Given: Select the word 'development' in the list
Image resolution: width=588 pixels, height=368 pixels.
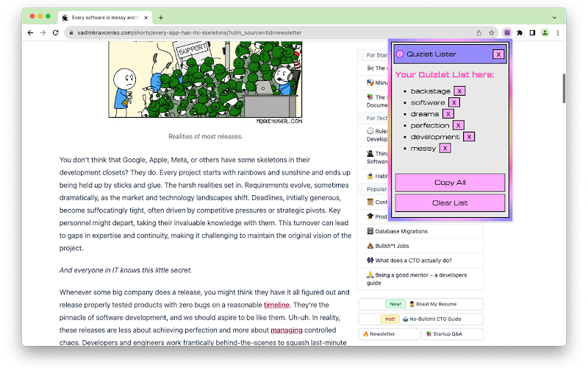Looking at the screenshot, I should (x=435, y=137).
